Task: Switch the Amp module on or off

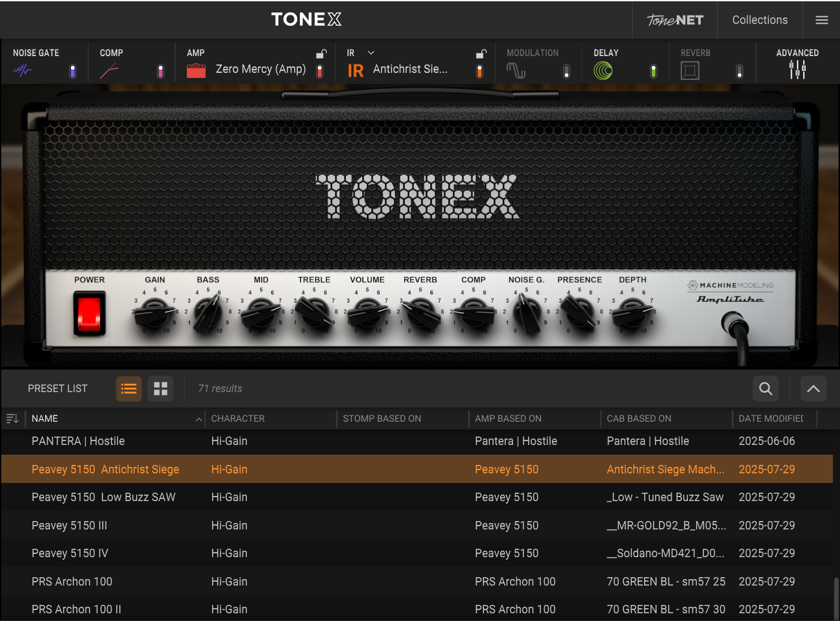Action: coord(320,71)
